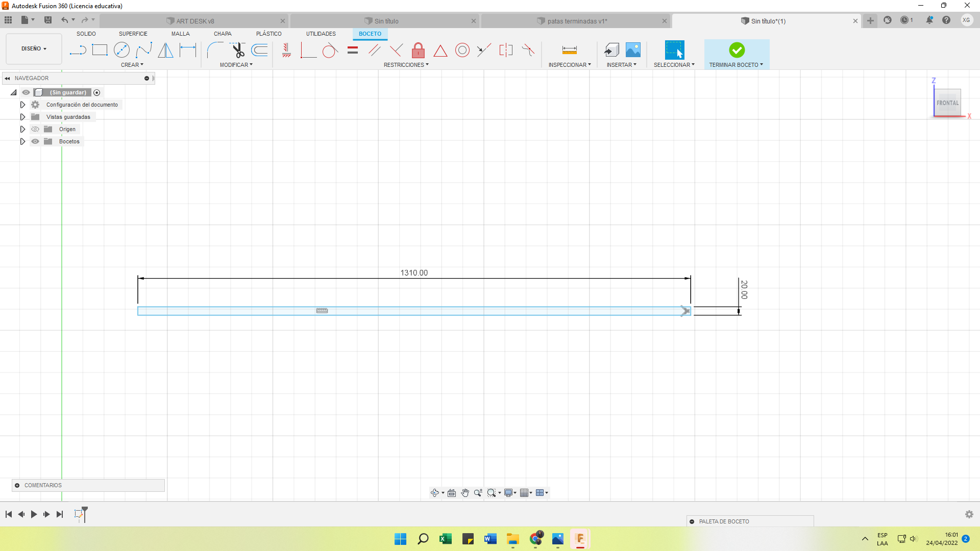This screenshot has height=551, width=980.
Task: Select the Rectangle sketch tool
Action: pos(100,50)
